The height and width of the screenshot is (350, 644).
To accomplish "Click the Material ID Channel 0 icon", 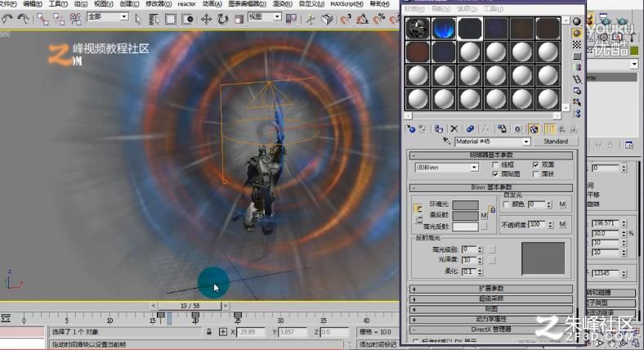I will click(x=517, y=129).
